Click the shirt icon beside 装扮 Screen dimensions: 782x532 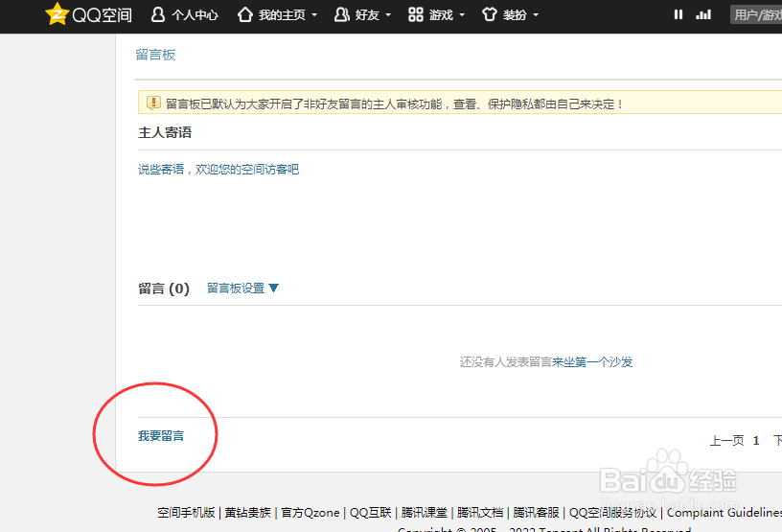[490, 14]
